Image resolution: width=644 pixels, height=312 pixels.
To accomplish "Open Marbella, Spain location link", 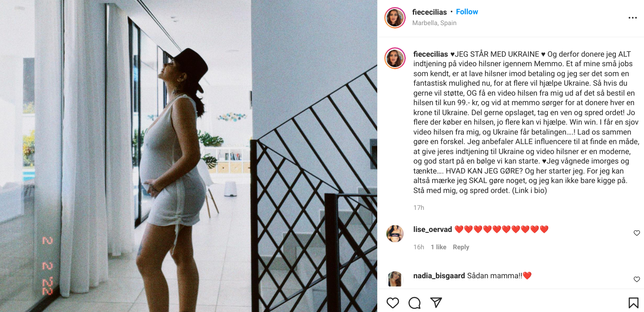I will pyautogui.click(x=434, y=23).
